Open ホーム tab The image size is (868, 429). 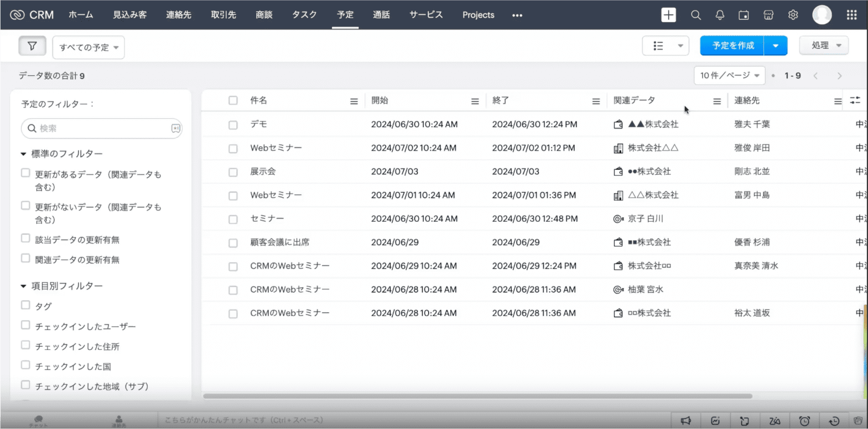point(81,15)
